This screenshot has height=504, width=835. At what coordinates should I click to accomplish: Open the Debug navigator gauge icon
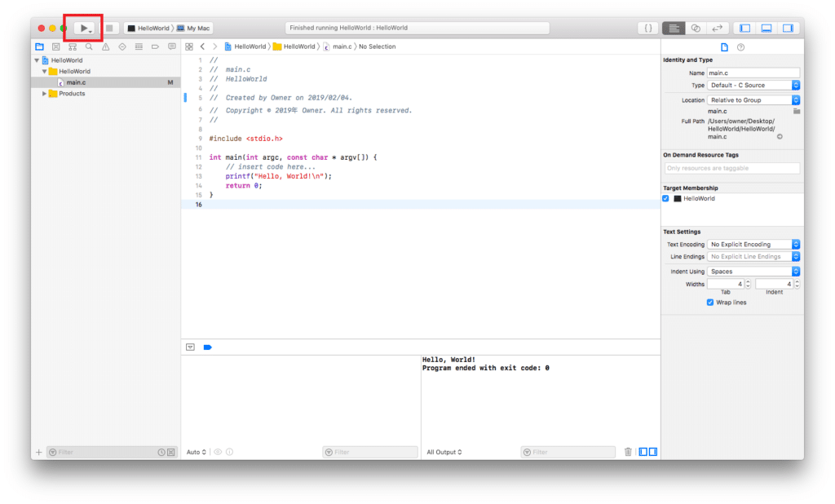pos(139,46)
